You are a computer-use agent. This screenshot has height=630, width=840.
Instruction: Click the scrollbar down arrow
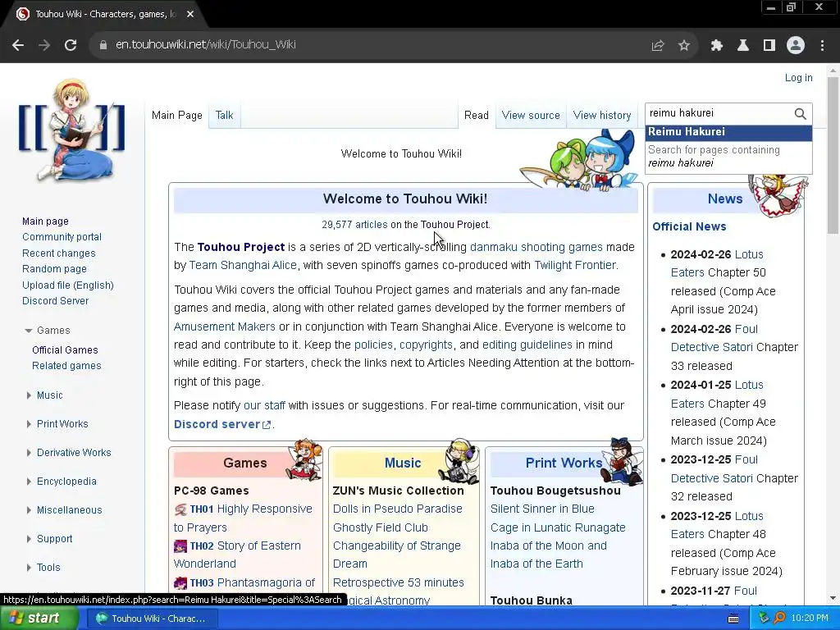(x=833, y=598)
